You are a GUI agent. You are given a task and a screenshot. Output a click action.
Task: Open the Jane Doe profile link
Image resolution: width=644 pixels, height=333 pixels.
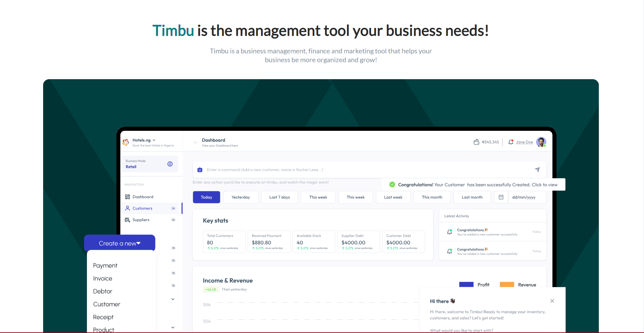(x=525, y=142)
